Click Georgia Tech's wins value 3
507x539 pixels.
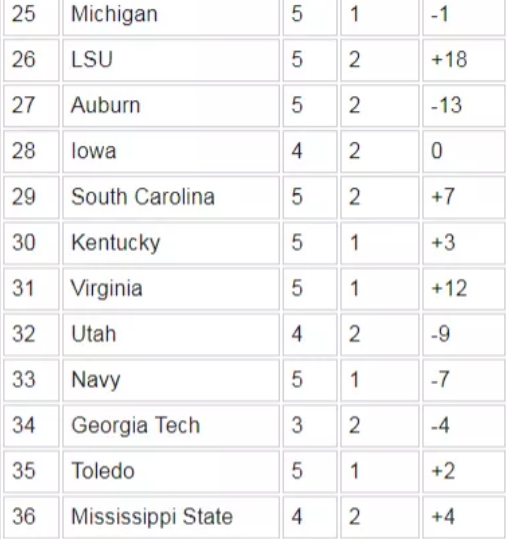(x=297, y=425)
